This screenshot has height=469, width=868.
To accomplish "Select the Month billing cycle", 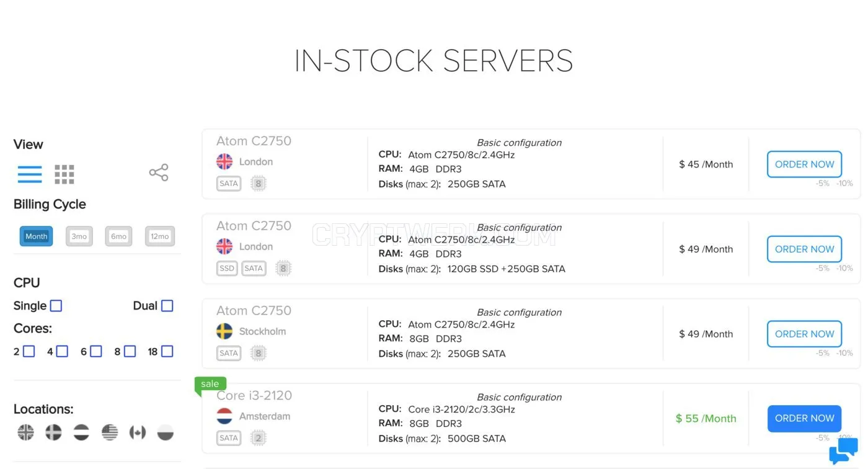I will (36, 236).
